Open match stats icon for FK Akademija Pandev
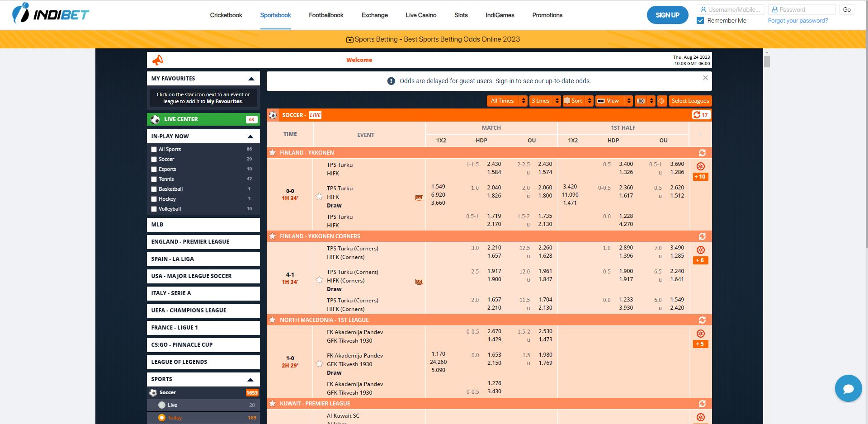The width and height of the screenshot is (868, 424). (701, 334)
